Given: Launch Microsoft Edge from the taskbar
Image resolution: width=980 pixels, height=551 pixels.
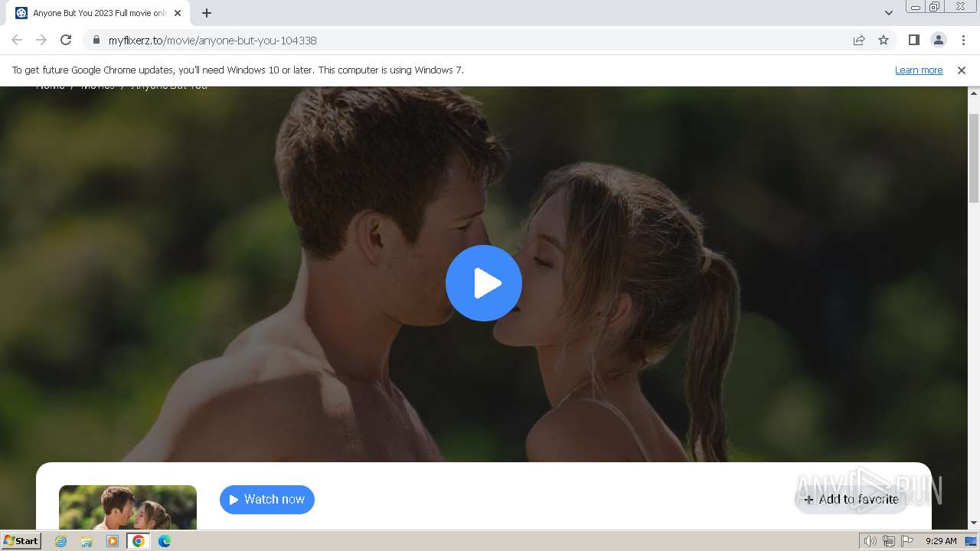Looking at the screenshot, I should (x=165, y=541).
